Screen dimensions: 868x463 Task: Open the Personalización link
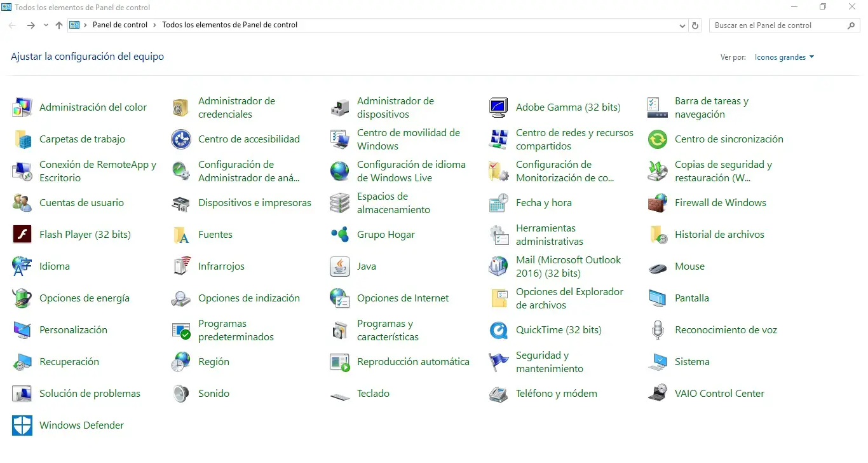[x=73, y=330]
